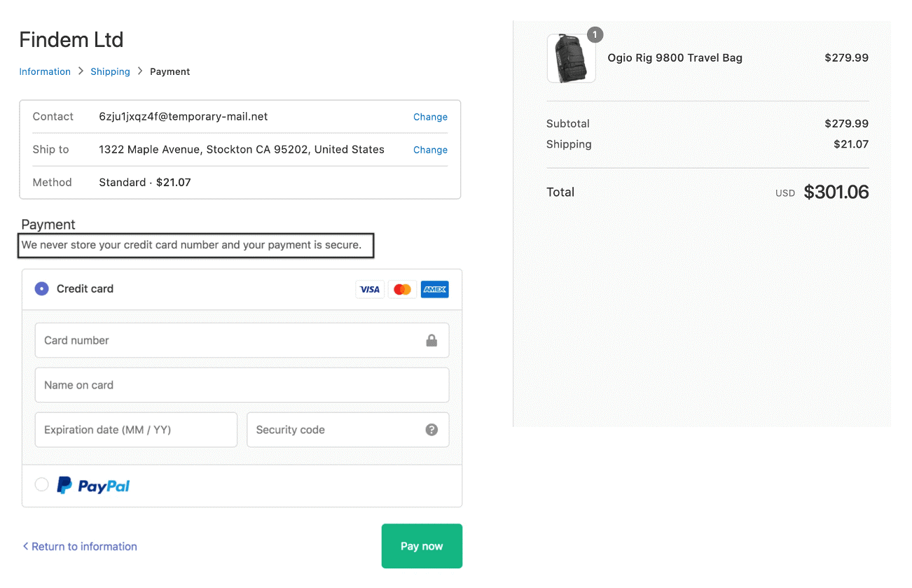Click the $301.06 total amount

click(836, 192)
